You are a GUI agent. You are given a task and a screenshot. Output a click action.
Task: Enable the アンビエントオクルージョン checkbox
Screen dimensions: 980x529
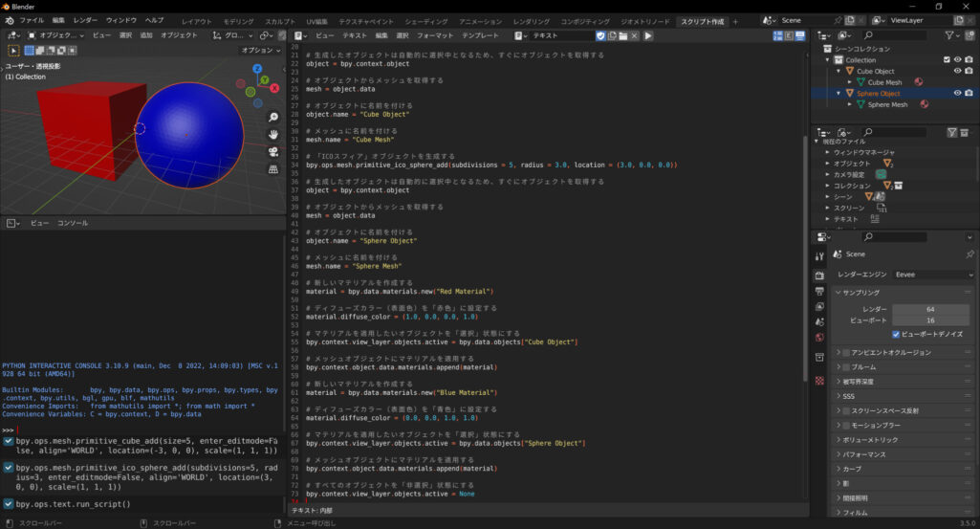[x=846, y=353]
